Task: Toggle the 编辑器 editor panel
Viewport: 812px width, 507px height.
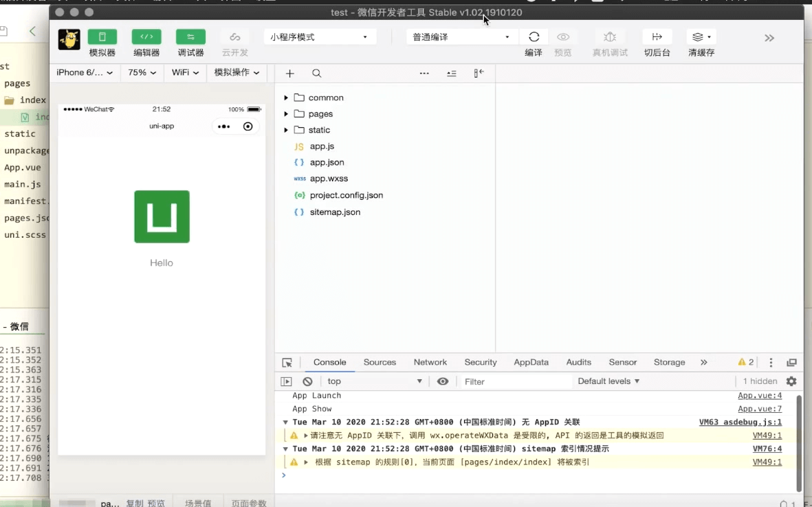Action: click(146, 36)
